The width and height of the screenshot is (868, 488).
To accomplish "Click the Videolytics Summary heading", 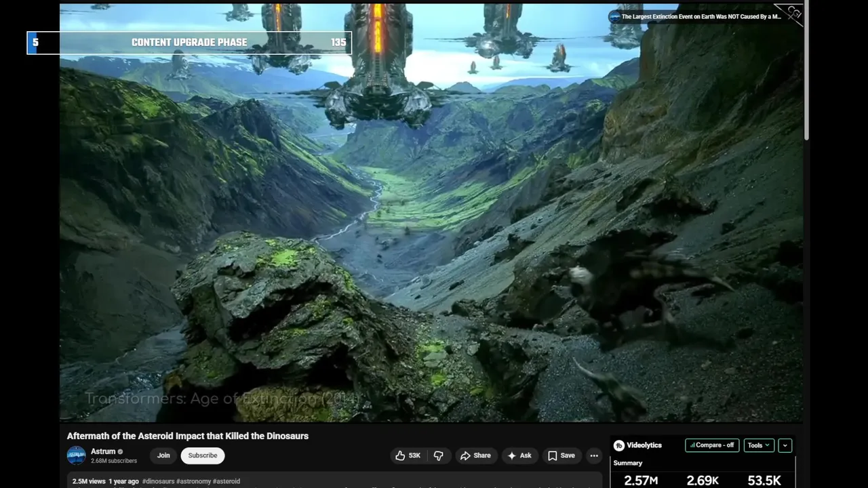I will (628, 463).
